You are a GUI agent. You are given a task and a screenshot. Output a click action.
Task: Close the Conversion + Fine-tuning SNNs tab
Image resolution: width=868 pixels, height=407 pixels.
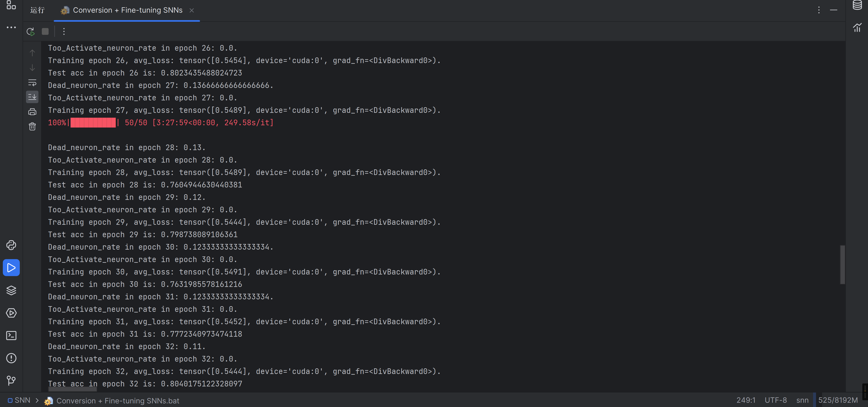click(x=192, y=10)
